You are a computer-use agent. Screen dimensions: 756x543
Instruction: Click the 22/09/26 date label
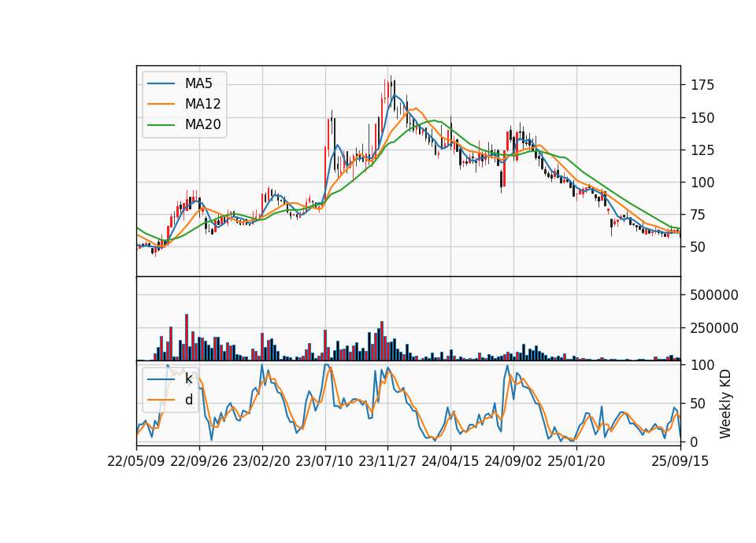pos(199,461)
